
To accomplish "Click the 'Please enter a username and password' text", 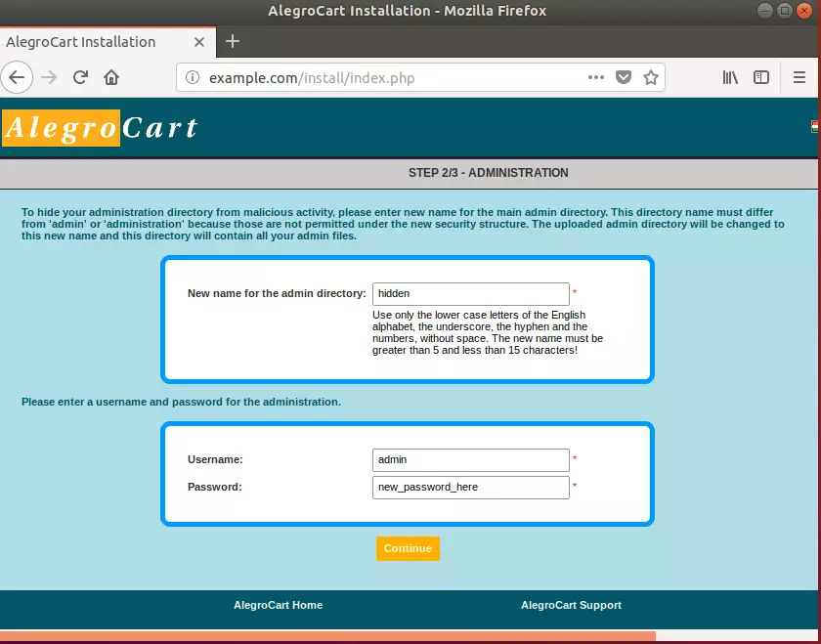I will pos(181,402).
